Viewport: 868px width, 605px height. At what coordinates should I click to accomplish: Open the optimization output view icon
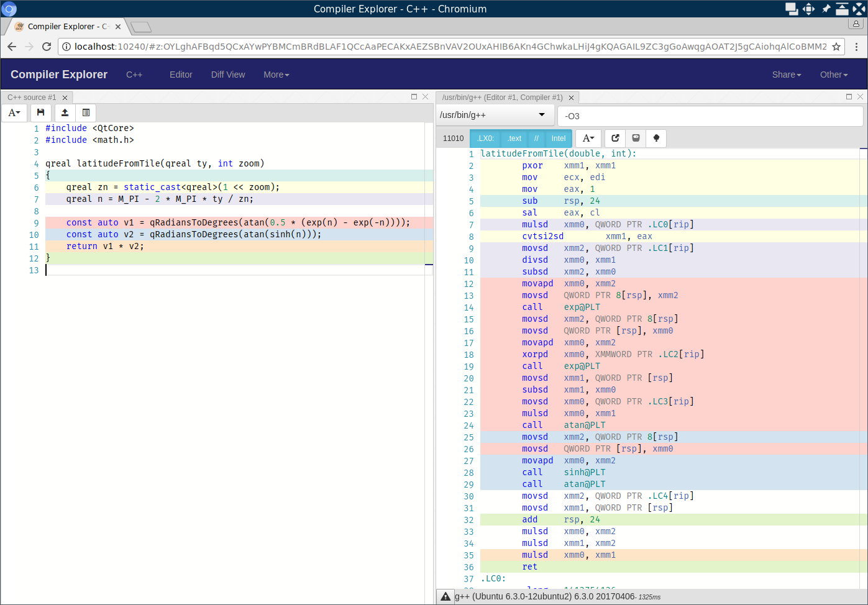point(636,138)
